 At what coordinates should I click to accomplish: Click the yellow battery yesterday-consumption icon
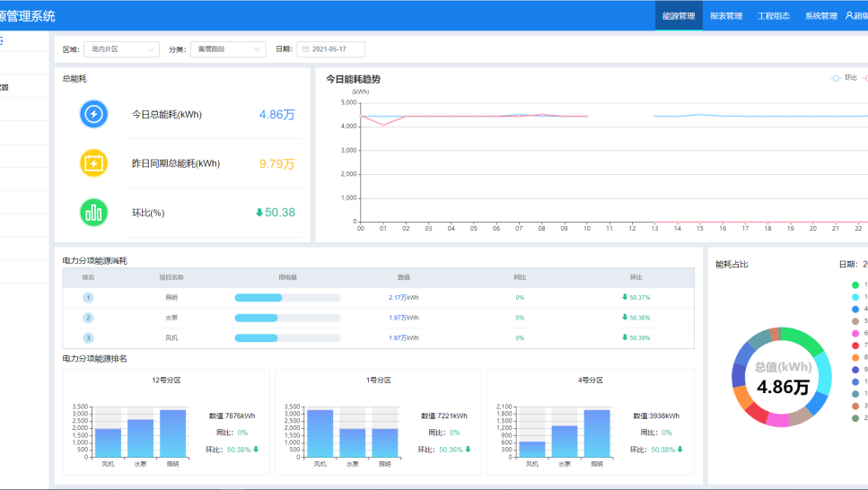pos(93,163)
